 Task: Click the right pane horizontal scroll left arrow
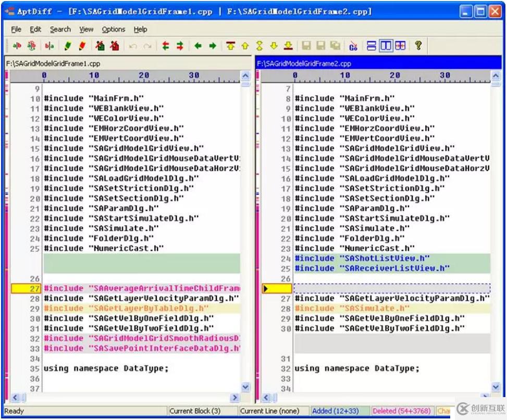(x=266, y=398)
